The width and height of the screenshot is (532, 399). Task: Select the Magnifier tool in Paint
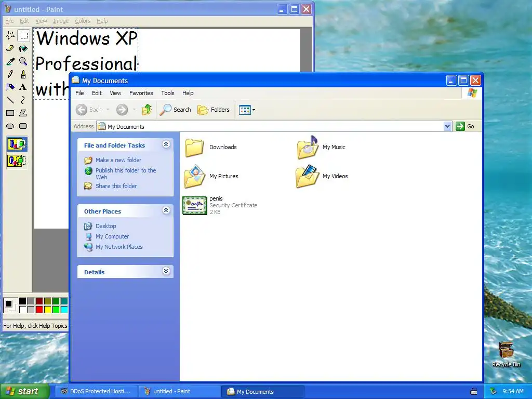pos(23,61)
